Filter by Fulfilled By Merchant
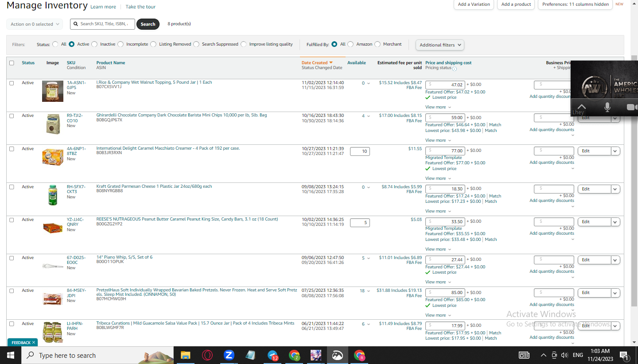 point(377,44)
